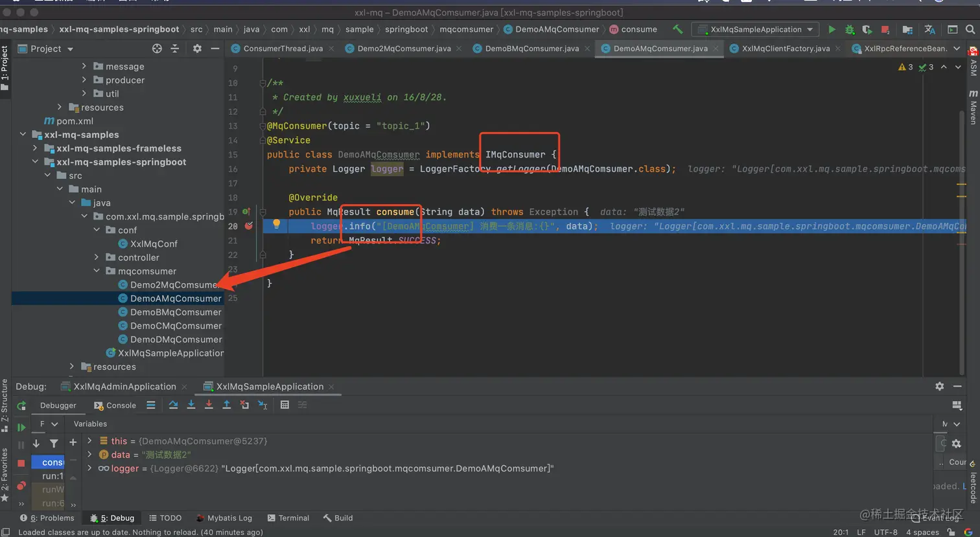
Task: Click the Evaluate Expression calculator icon
Action: pyautogui.click(x=285, y=405)
